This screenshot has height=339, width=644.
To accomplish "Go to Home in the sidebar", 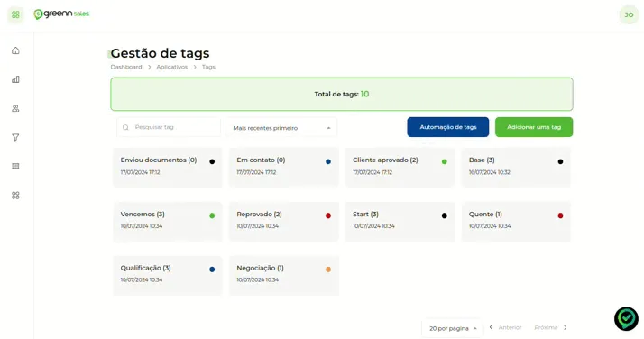I will pos(15,50).
